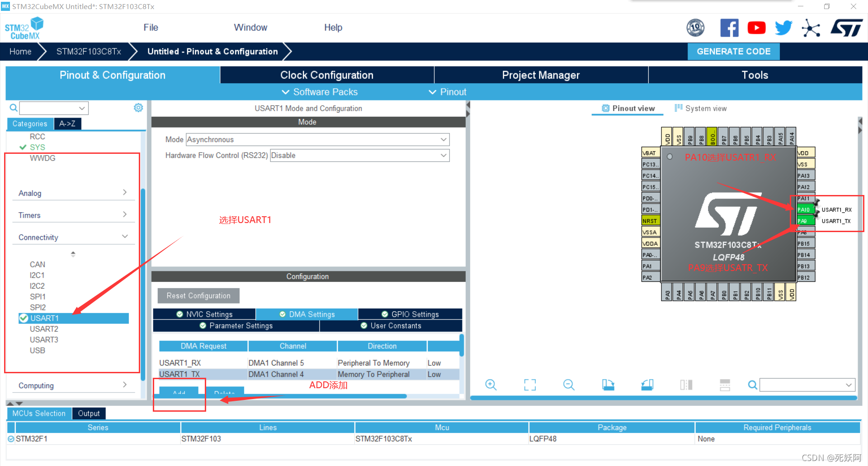Open the NVIC Settings tab
This screenshot has width=868, height=466.
point(204,314)
